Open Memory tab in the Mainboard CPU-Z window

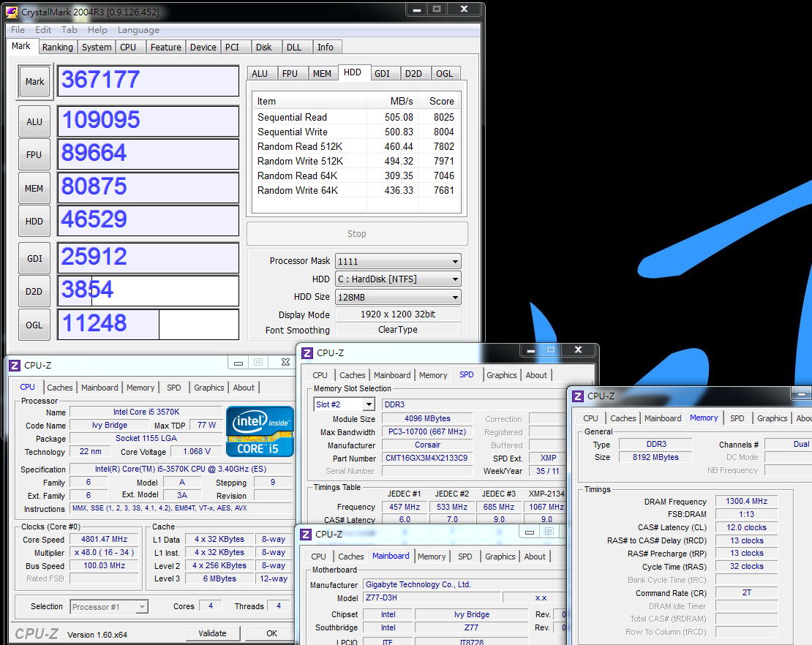click(x=432, y=556)
